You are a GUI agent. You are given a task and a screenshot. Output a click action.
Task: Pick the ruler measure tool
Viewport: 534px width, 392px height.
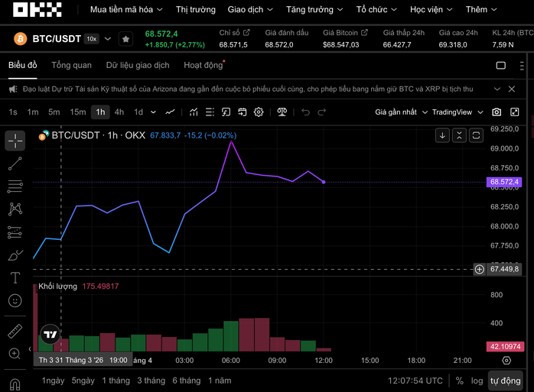tap(15, 331)
